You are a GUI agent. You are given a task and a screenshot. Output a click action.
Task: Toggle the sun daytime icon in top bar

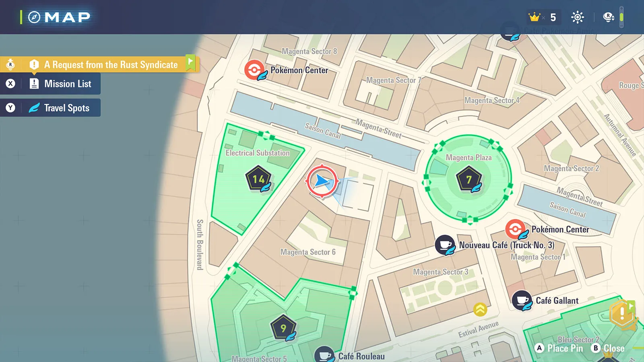(x=578, y=17)
